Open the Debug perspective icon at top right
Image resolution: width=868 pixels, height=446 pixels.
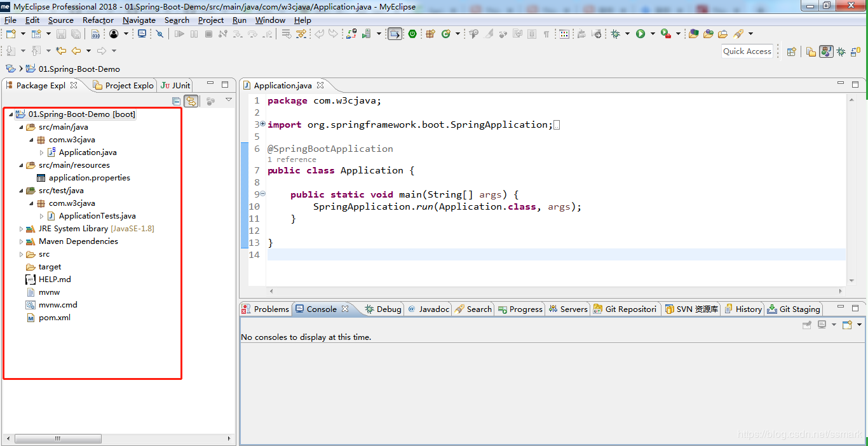click(841, 52)
